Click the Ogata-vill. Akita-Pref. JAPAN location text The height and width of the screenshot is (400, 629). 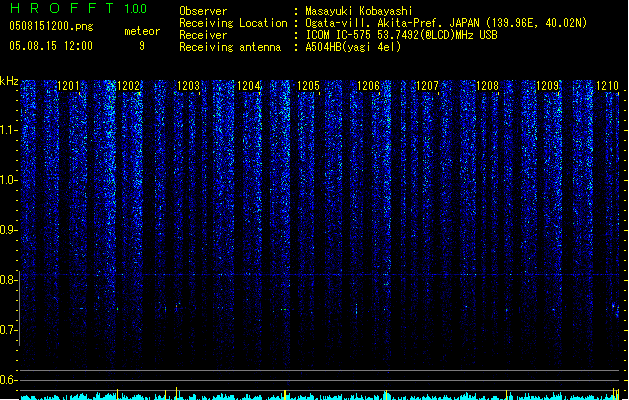tap(446, 23)
